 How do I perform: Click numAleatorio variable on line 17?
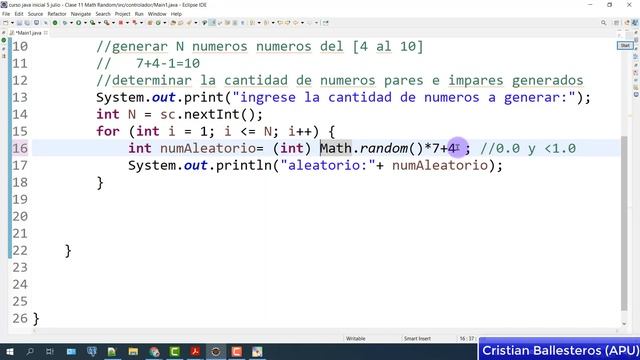440,165
